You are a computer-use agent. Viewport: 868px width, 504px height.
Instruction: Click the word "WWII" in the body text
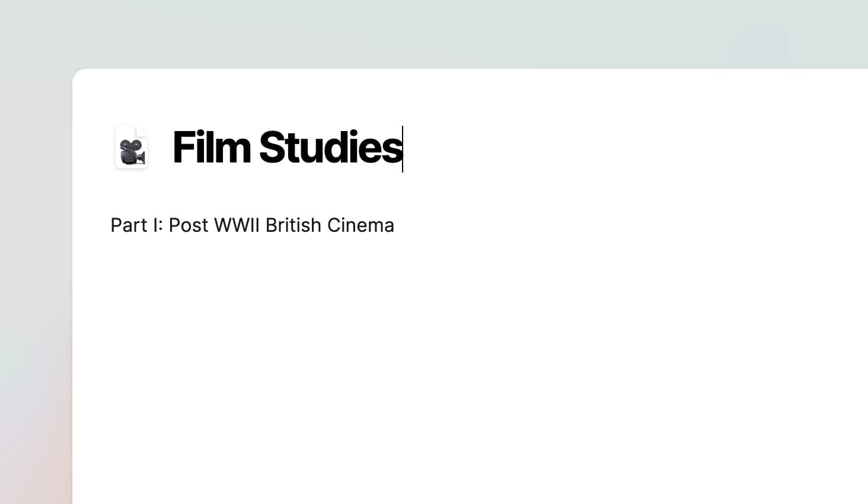point(237,225)
